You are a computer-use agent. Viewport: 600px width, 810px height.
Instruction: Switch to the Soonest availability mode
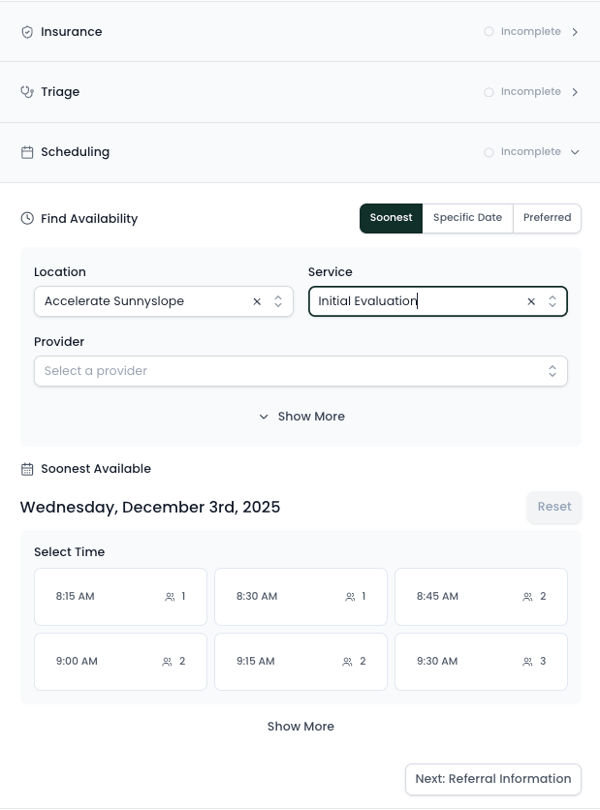click(x=391, y=218)
